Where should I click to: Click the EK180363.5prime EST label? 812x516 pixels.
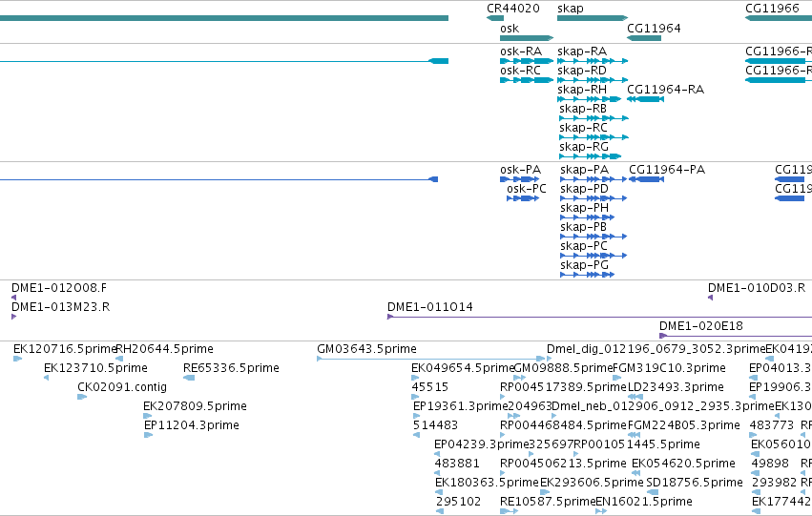[487, 483]
